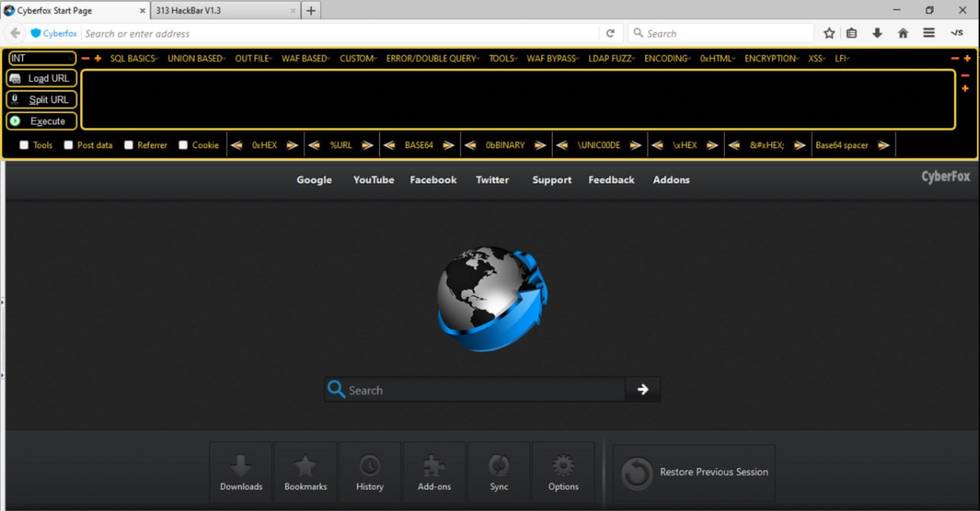Click the right arrow beside 0xHEX
The width and height of the screenshot is (980, 511).
(x=293, y=145)
